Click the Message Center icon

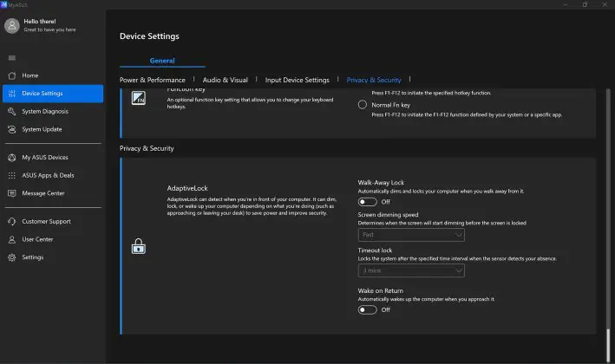coord(12,193)
